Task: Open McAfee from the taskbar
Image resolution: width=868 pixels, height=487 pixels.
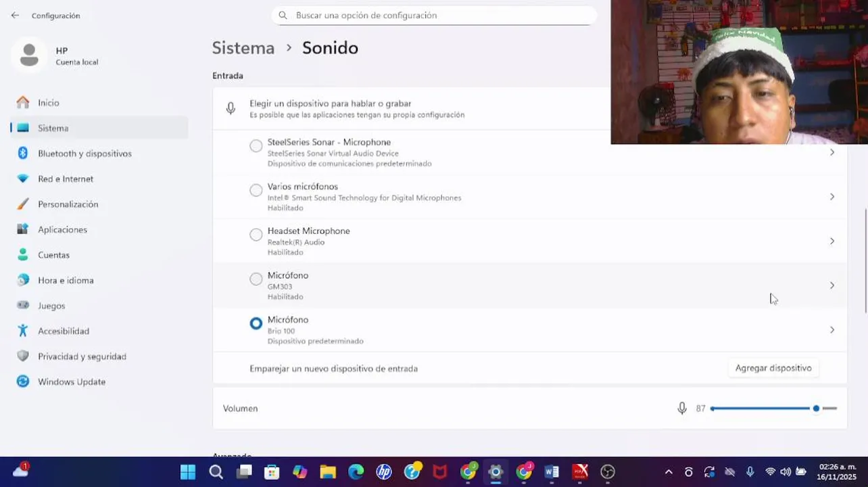Action: 440,472
